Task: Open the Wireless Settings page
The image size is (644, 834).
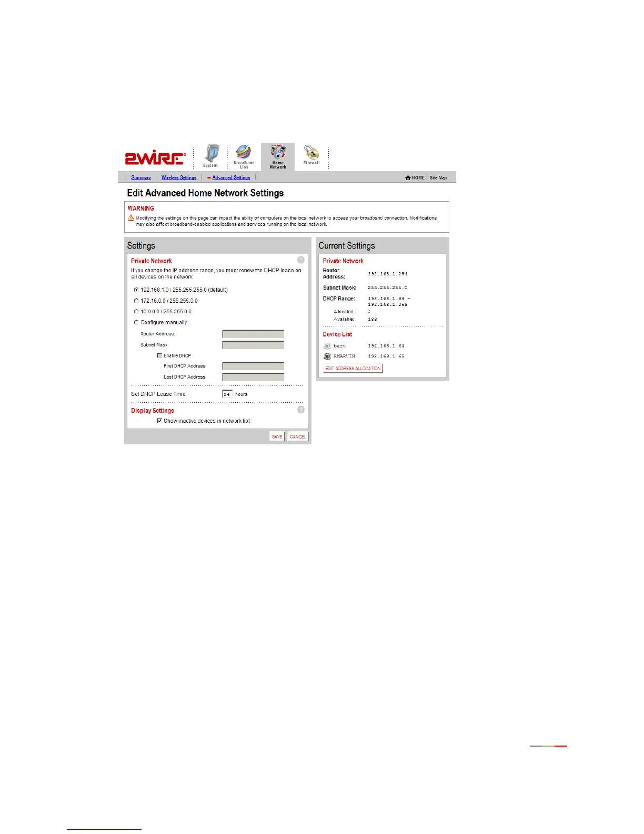Action: click(x=179, y=178)
